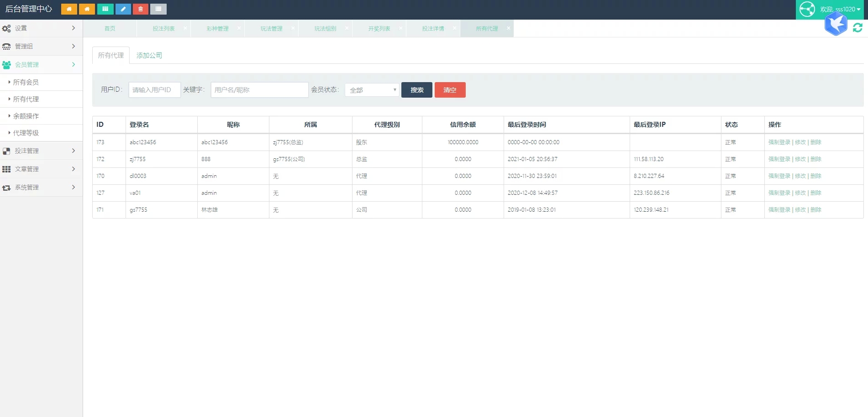
Task: Click the gray list icon in header
Action: point(158,9)
